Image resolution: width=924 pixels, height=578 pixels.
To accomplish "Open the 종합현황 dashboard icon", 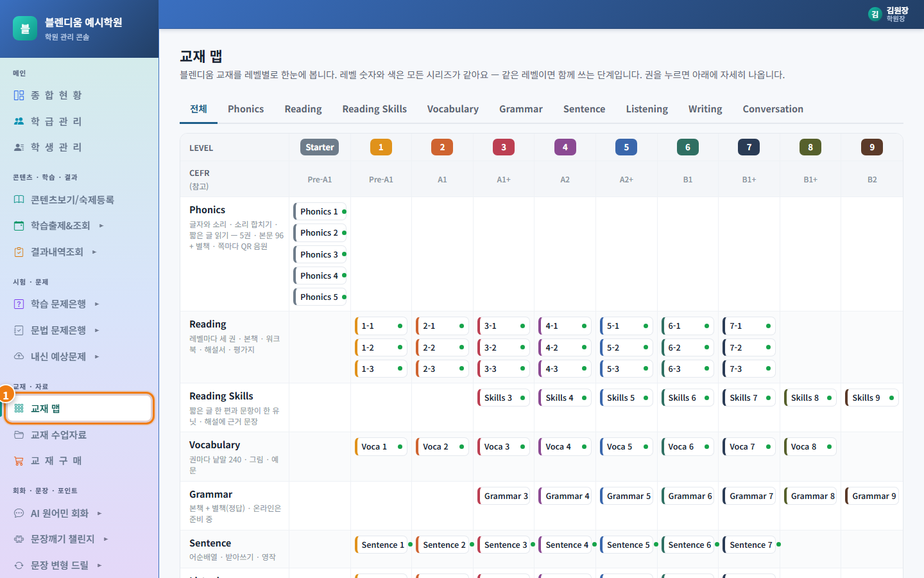I will pyautogui.click(x=19, y=95).
